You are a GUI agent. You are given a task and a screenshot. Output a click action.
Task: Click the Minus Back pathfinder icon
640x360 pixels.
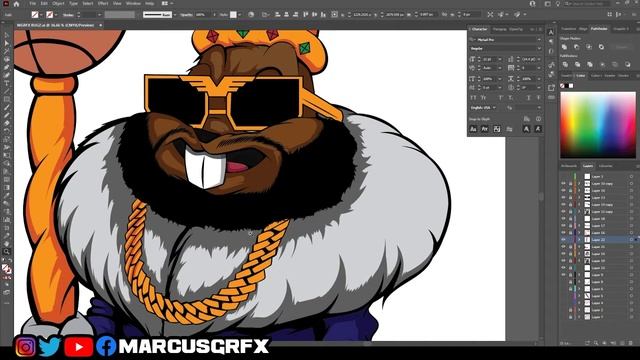(627, 64)
